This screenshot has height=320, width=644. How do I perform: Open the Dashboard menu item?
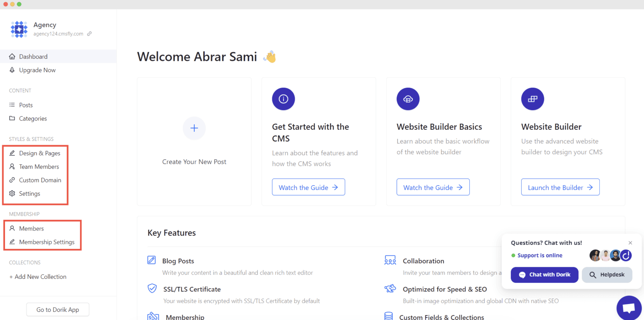tap(33, 57)
